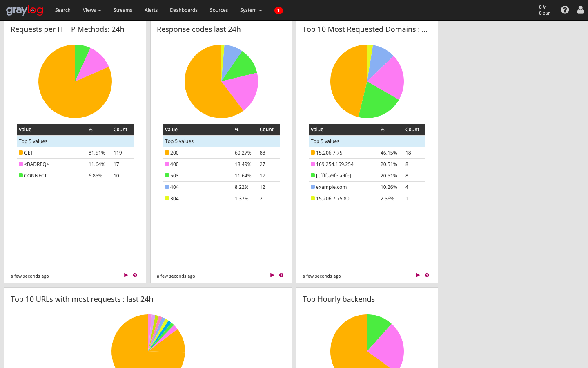This screenshot has height=368, width=588.
Task: Open the help question mark icon
Action: click(x=565, y=10)
